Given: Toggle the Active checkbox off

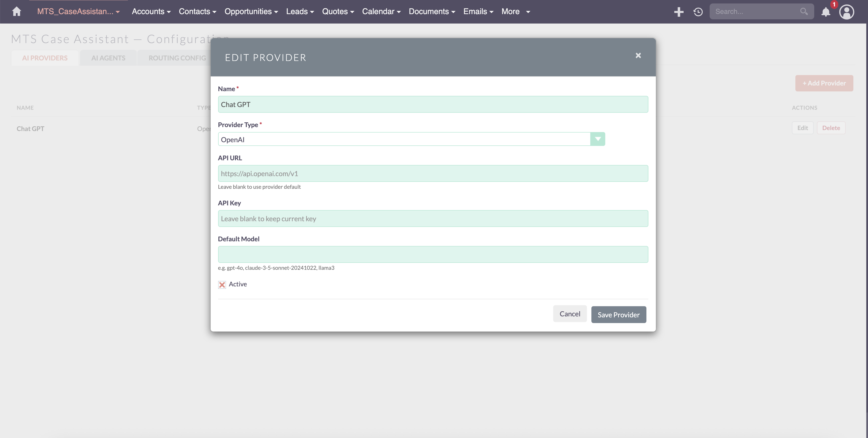Looking at the screenshot, I should pyautogui.click(x=222, y=284).
